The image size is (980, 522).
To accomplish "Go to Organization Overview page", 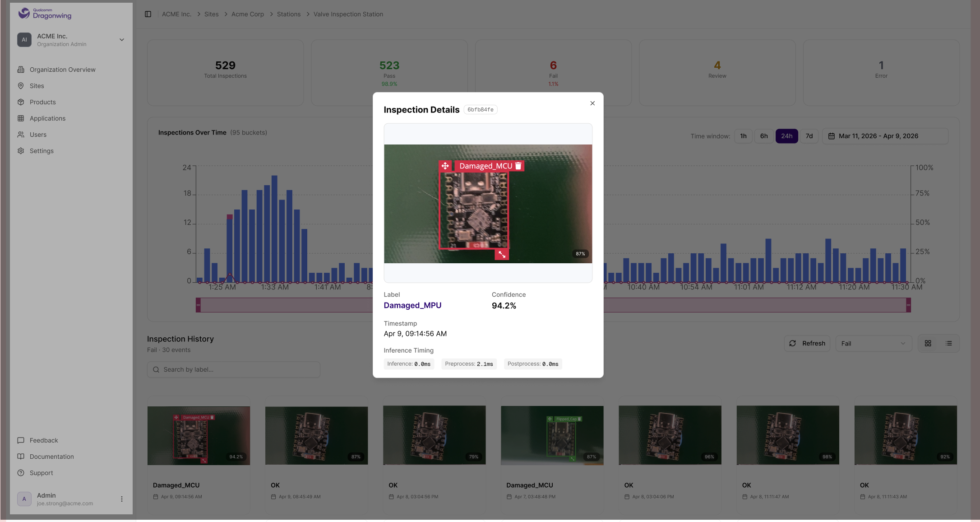I will click(x=62, y=70).
